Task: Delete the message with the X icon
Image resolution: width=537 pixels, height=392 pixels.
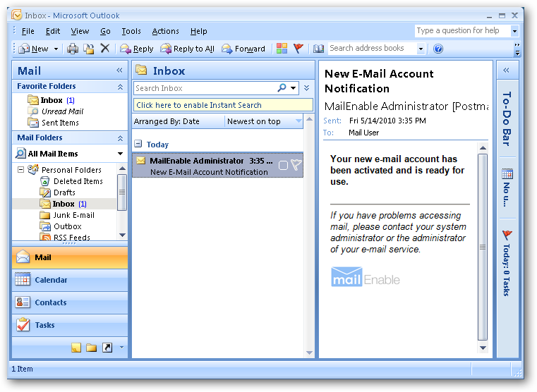Action: [105, 48]
